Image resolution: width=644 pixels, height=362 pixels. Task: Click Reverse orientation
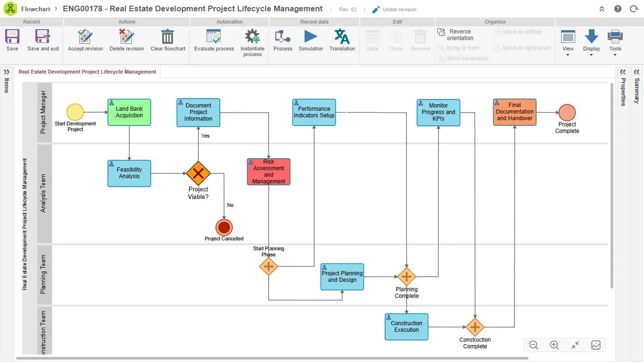[x=456, y=35]
